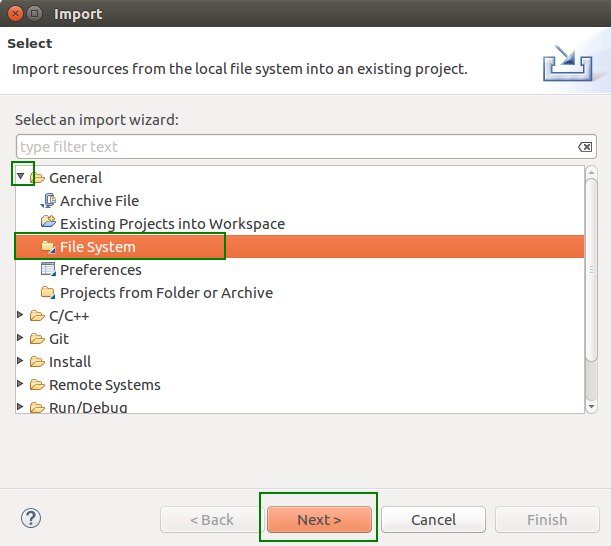Expand the Remote Systems category
The height and width of the screenshot is (546, 611).
(x=21, y=385)
